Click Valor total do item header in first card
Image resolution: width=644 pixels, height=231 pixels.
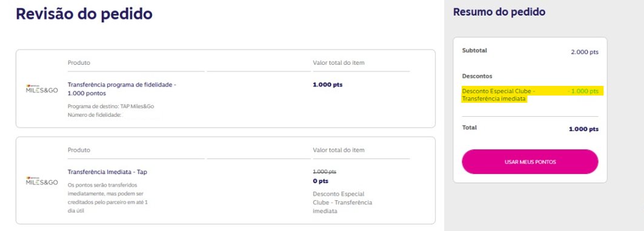[339, 63]
